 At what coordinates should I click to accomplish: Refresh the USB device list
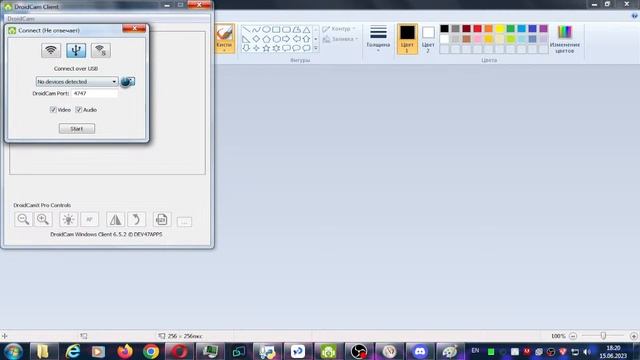tap(128, 82)
